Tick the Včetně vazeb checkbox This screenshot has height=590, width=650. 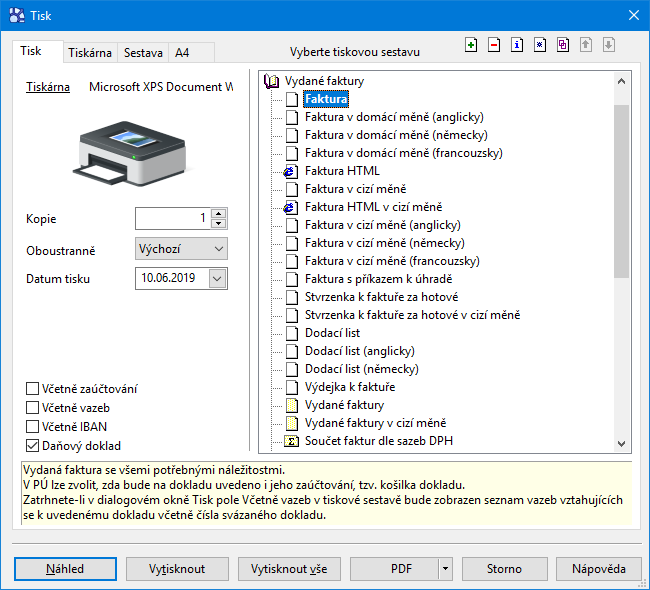34,407
